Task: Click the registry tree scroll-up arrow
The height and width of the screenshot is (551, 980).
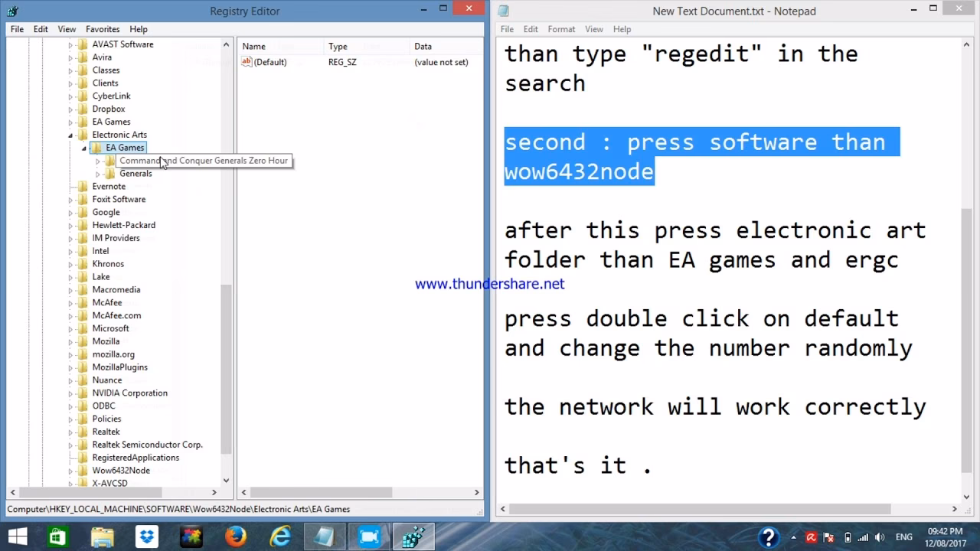Action: 226,45
